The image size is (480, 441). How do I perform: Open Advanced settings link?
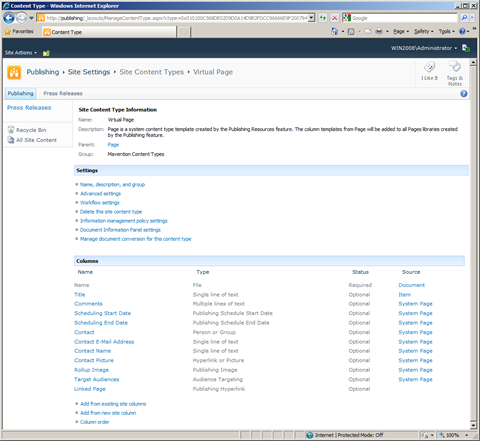pos(100,194)
